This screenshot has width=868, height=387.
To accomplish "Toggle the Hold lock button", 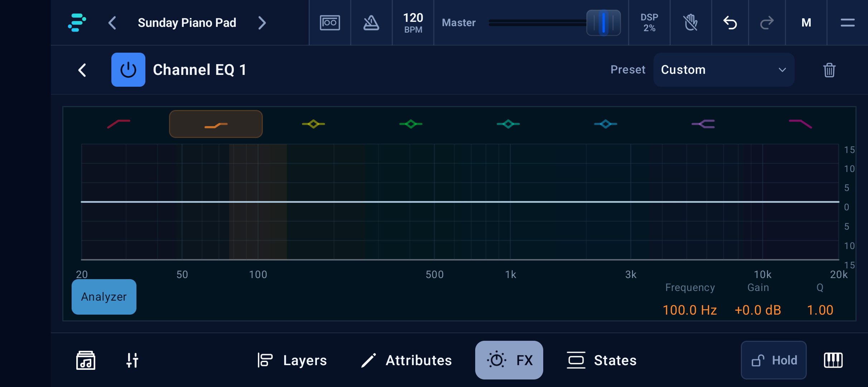I will 774,360.
